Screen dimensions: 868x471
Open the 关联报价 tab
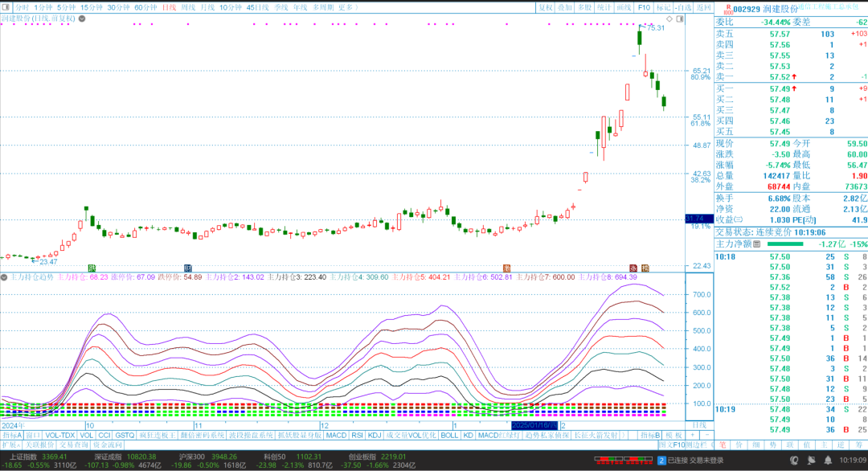coord(40,445)
